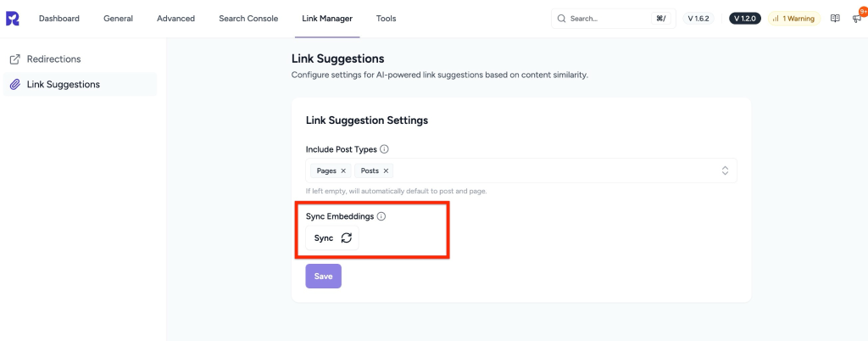Open the Search Console tab
The height and width of the screenshot is (341, 868).
pos(248,19)
